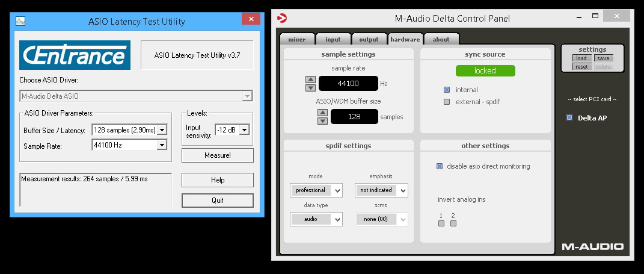
Task: Toggle invert analog in 2 checkbox
Action: click(x=453, y=223)
